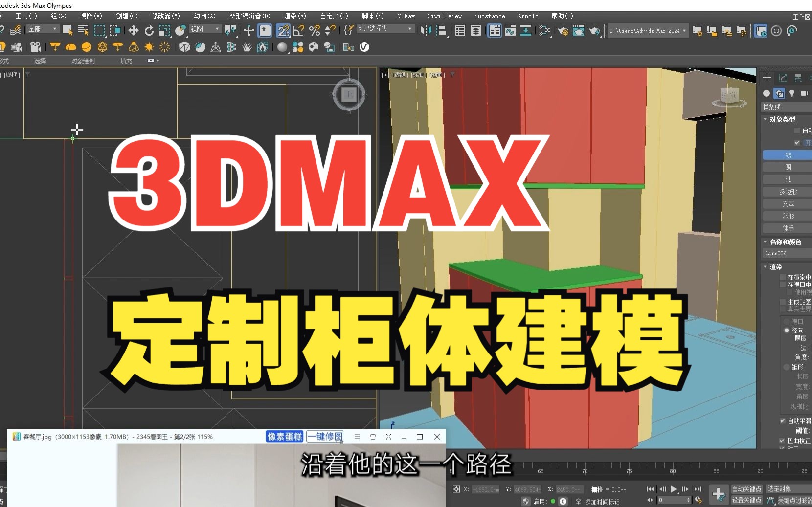
Task: Activate the Select and Move tool
Action: (133, 30)
